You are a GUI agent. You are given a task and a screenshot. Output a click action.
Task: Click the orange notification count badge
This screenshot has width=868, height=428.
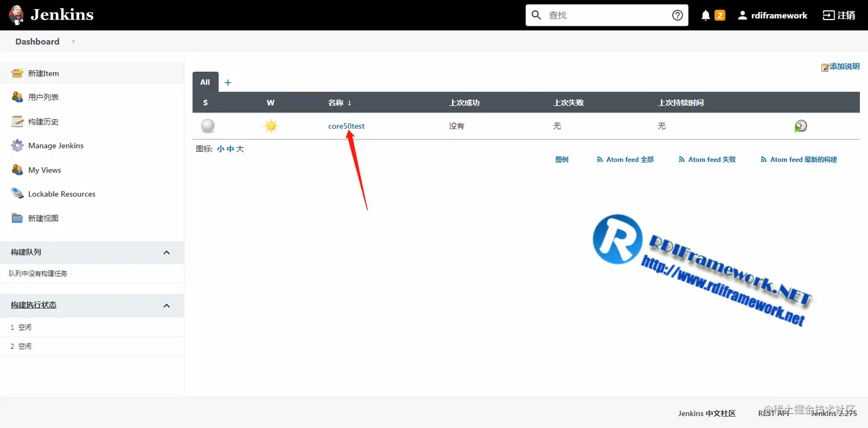pos(720,16)
